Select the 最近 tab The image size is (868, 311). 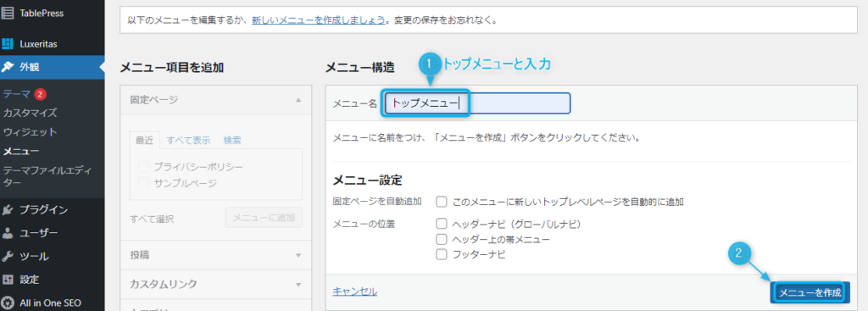tap(144, 140)
